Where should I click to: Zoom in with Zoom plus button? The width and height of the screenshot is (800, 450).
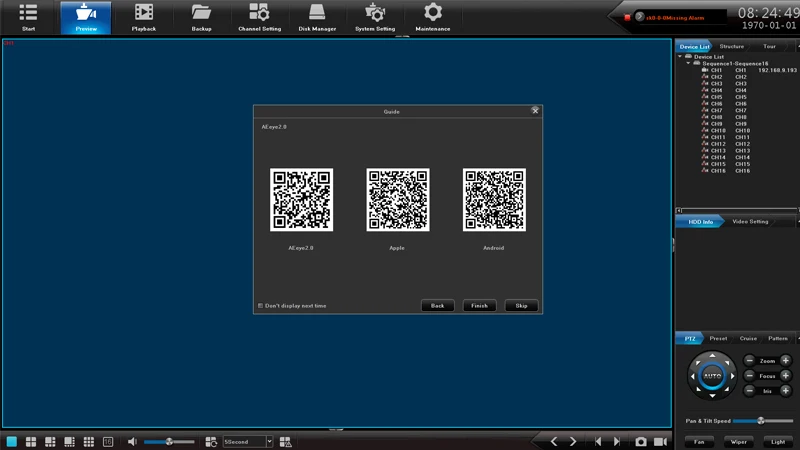(785, 361)
